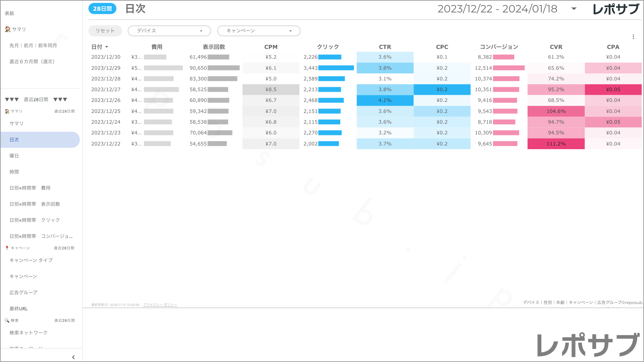644x362 pixels.
Task: Sort table by 日付 column arrow
Action: (x=107, y=47)
